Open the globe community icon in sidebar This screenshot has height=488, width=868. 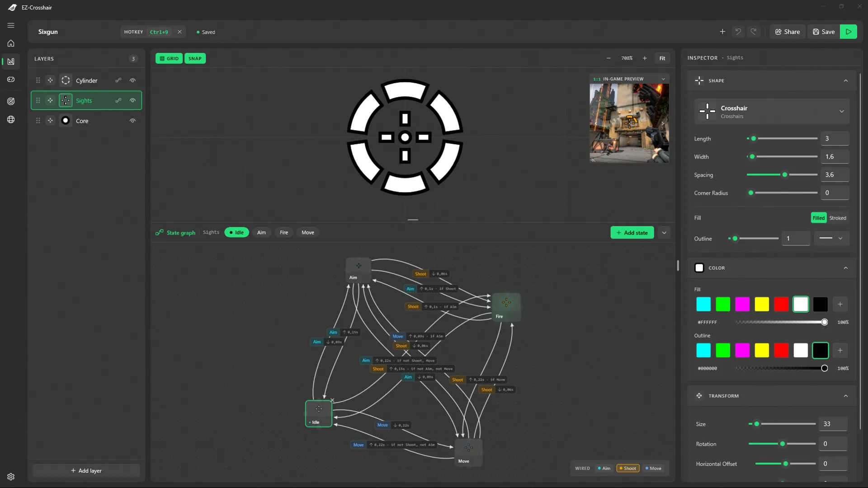point(11,119)
